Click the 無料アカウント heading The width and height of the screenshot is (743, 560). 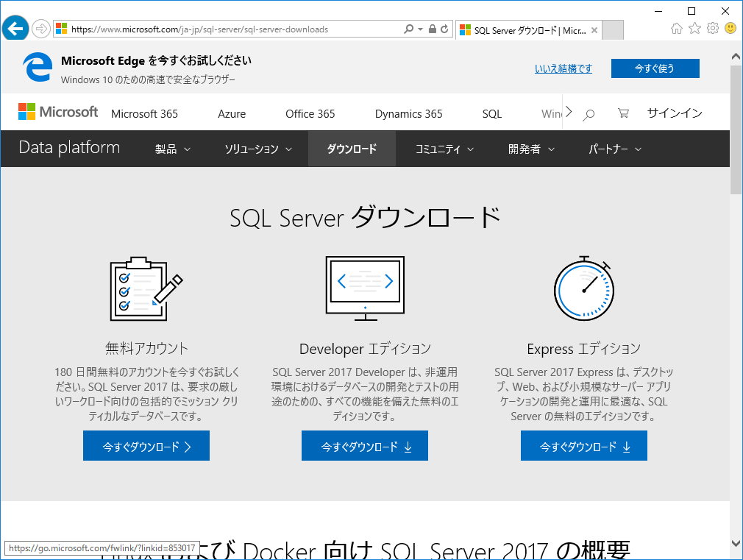pos(146,349)
